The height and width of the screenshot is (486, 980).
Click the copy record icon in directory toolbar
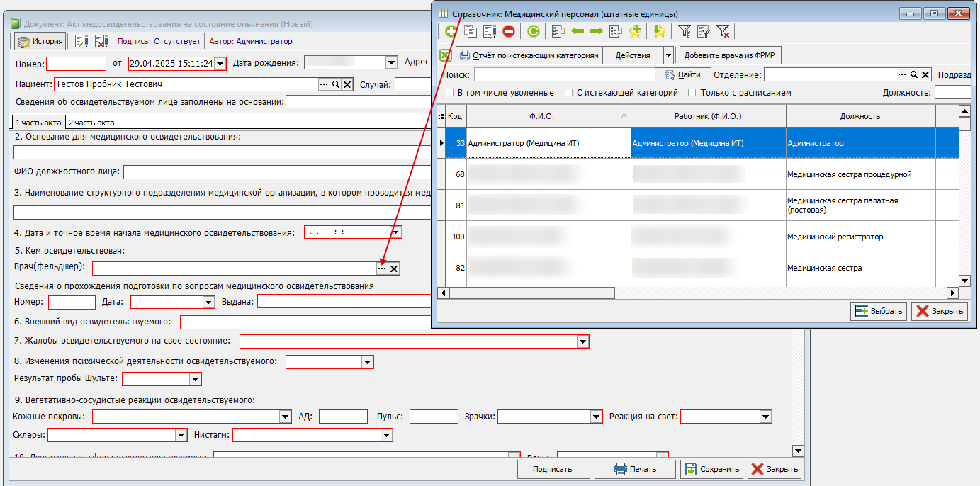pos(470,31)
